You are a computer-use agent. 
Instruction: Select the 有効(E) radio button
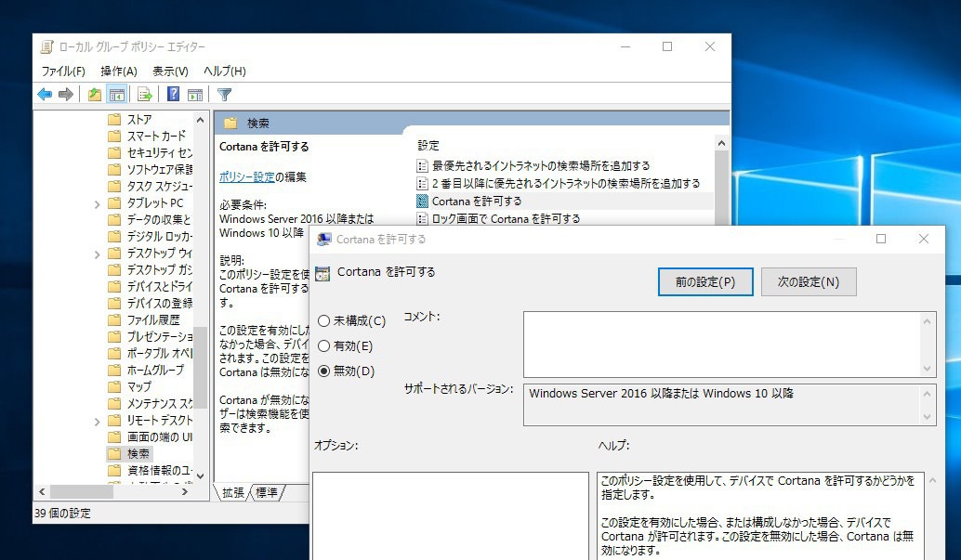(323, 346)
